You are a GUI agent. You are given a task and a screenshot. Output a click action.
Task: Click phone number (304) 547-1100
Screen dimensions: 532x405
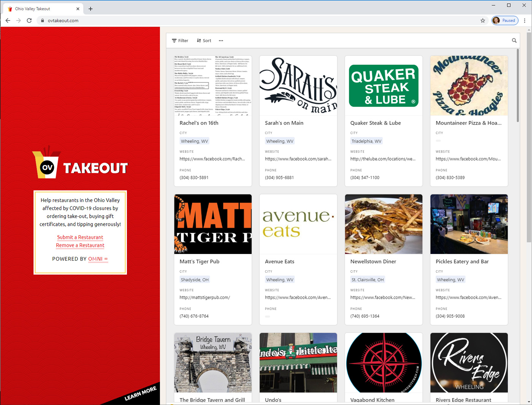[x=365, y=178]
